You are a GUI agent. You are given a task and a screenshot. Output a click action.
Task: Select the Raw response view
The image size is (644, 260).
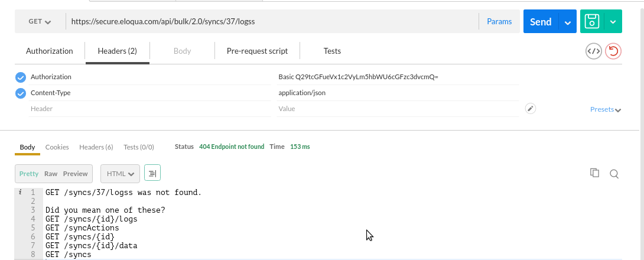click(51, 174)
